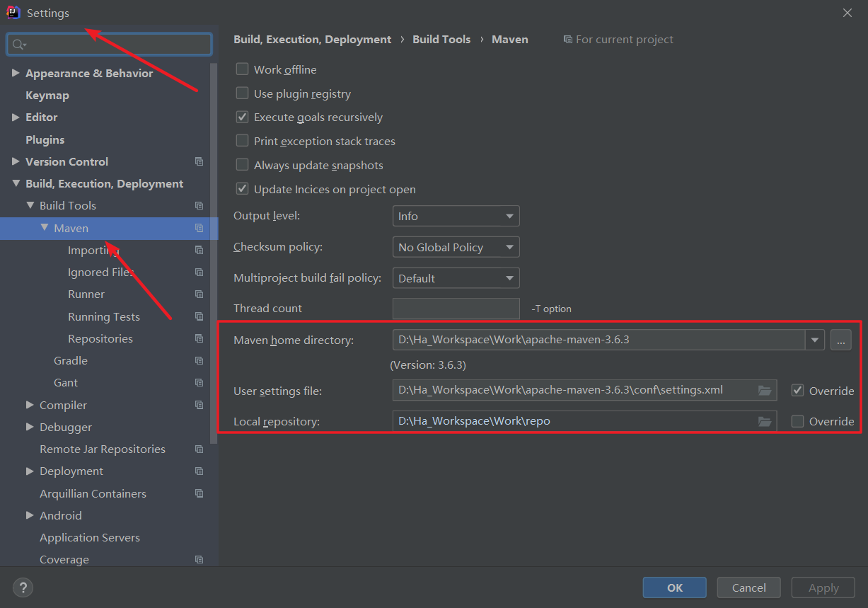Click the IntelliJ logo in title bar
The image size is (868, 608).
13,13
